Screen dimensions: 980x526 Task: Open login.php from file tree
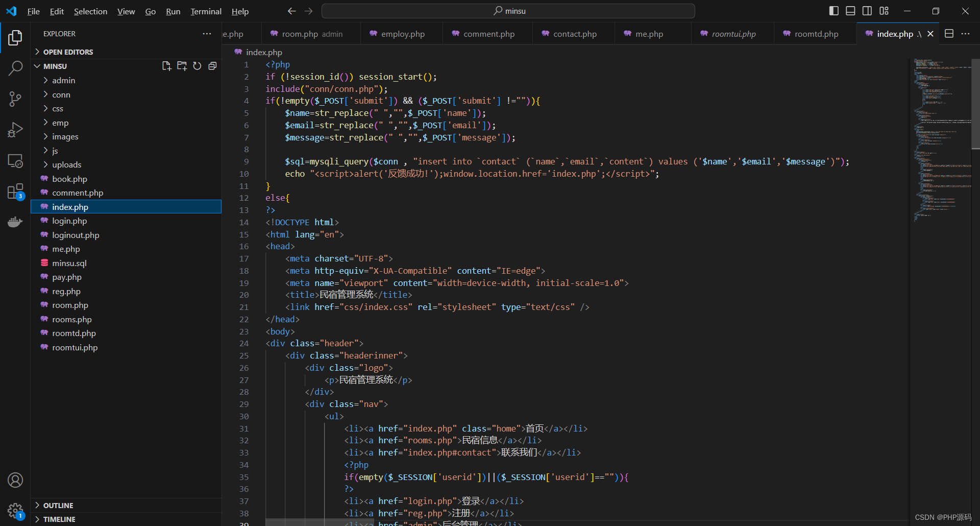[x=126, y=221]
